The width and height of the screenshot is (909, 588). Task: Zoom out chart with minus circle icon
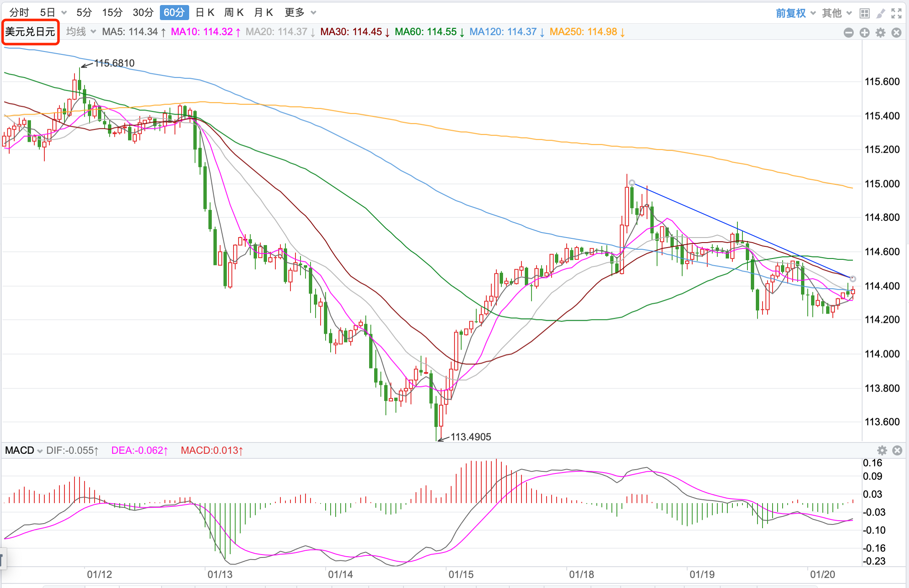849,33
